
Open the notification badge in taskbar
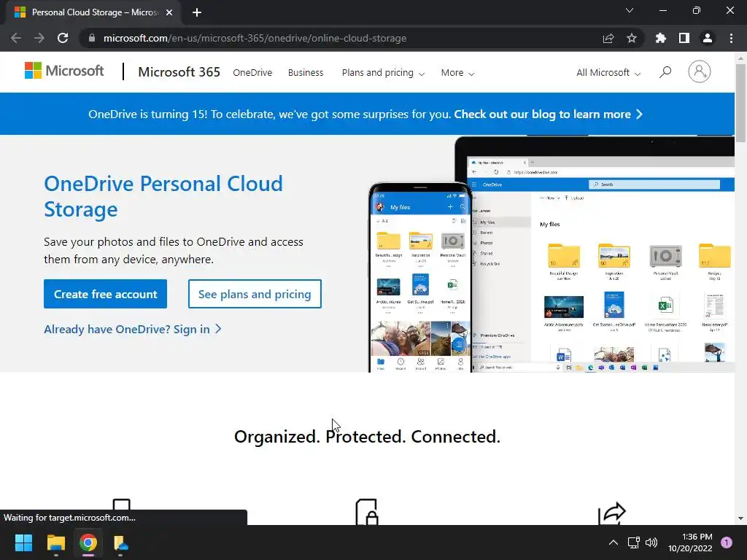pos(726,542)
